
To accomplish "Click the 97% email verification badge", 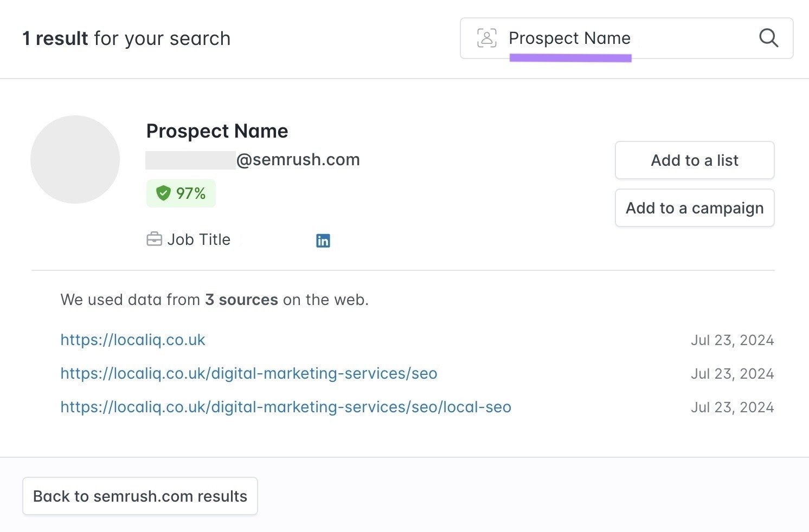I will [181, 193].
